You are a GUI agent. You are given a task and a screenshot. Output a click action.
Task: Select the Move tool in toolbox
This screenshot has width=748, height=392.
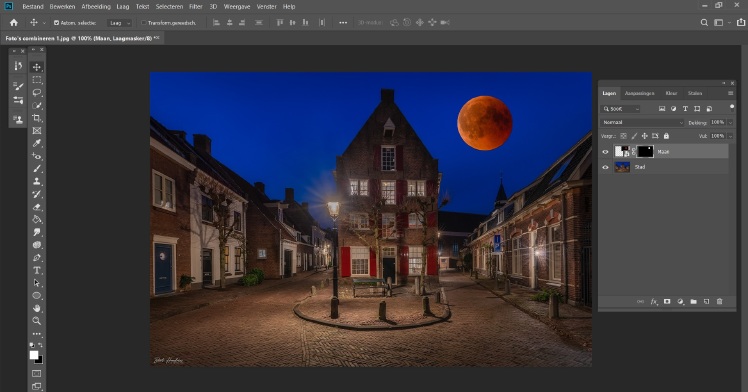(37, 67)
